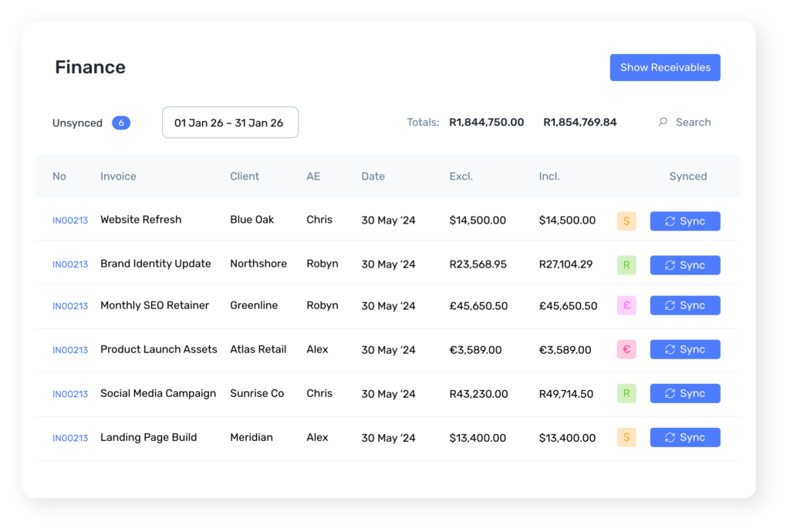790x532 pixels.
Task: Click the pound currency badge for Monthly SEO Retainer
Action: tap(626, 305)
